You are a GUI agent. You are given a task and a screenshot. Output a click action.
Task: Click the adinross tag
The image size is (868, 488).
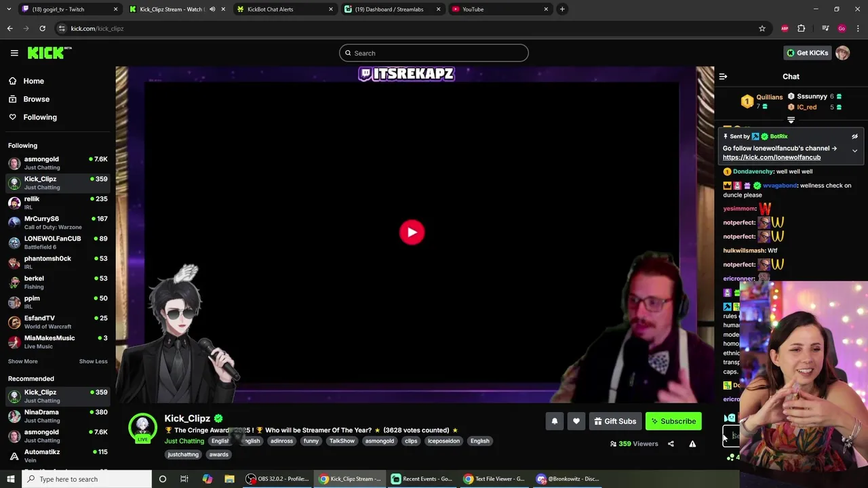(x=281, y=441)
